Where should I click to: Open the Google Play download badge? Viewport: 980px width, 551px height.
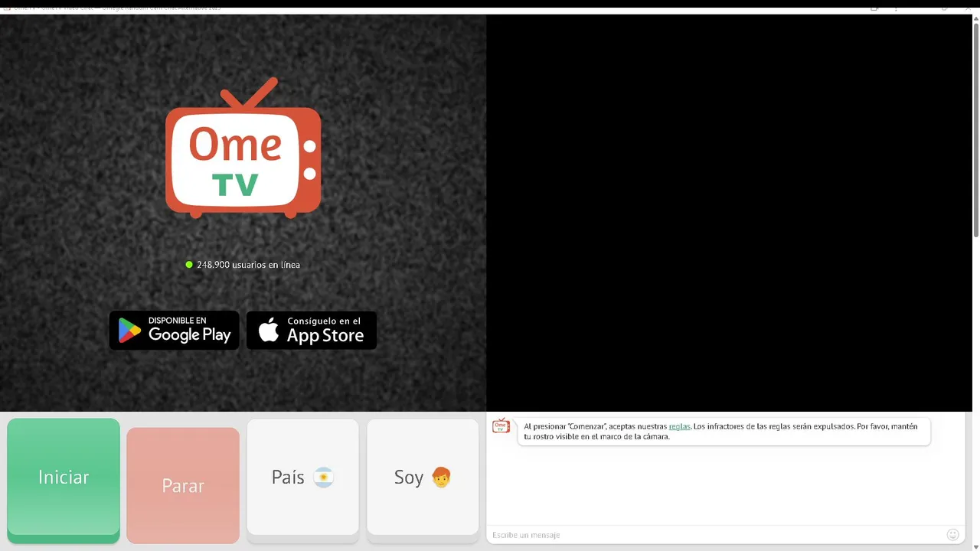pos(174,331)
